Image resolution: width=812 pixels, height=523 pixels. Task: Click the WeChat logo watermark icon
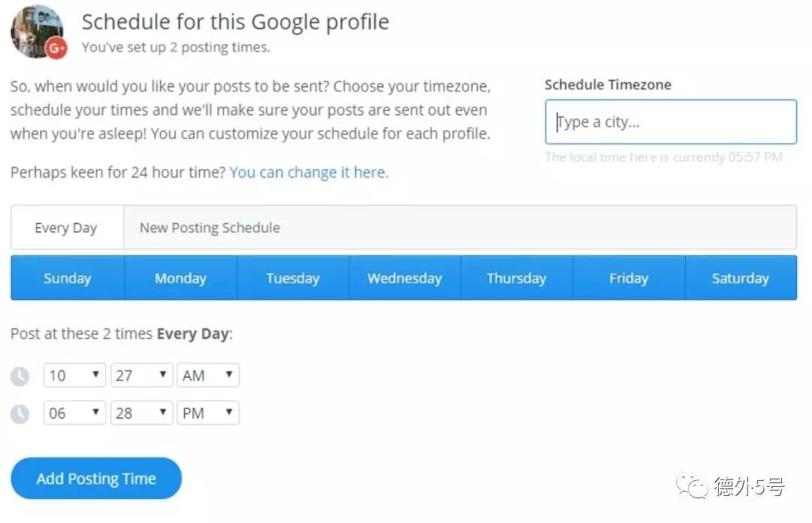692,486
